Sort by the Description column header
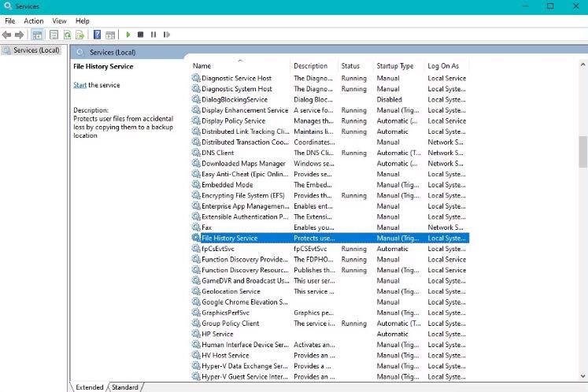The height and width of the screenshot is (392, 588). [x=310, y=66]
